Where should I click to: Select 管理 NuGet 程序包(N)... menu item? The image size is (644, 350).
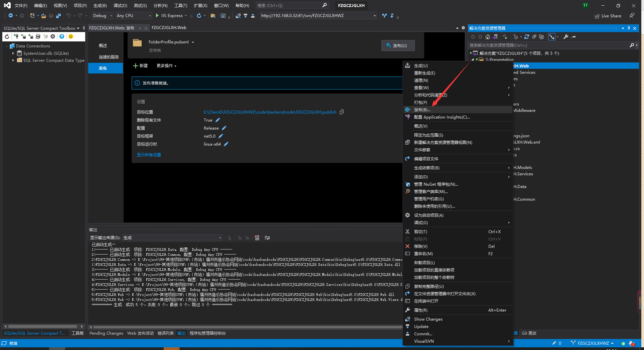458,184
